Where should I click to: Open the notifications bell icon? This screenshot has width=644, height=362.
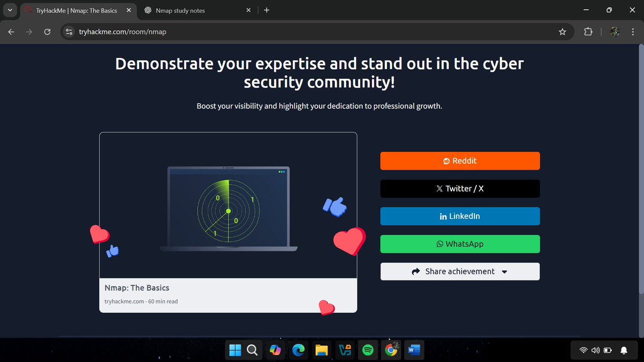[x=624, y=350]
